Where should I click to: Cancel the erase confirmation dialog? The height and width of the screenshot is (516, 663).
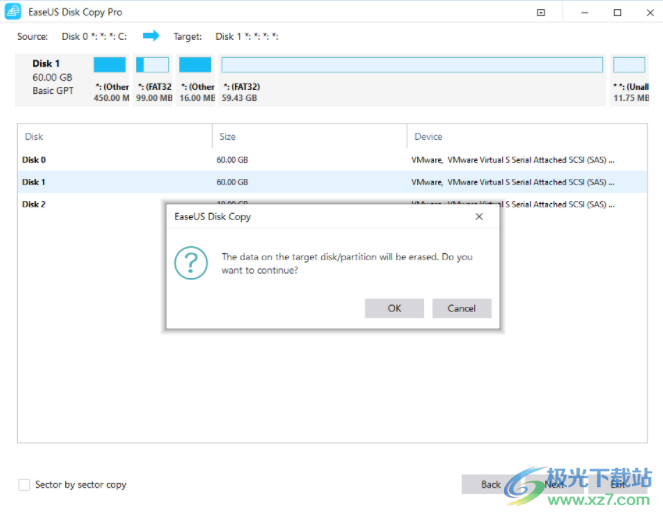tap(461, 308)
